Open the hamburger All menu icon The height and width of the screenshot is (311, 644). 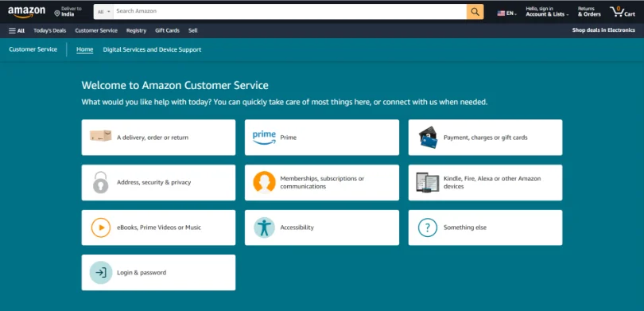12,30
